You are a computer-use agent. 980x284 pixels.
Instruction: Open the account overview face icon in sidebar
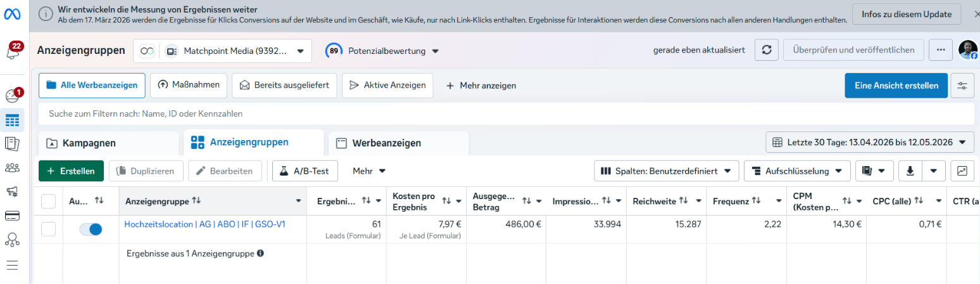pos(13,96)
